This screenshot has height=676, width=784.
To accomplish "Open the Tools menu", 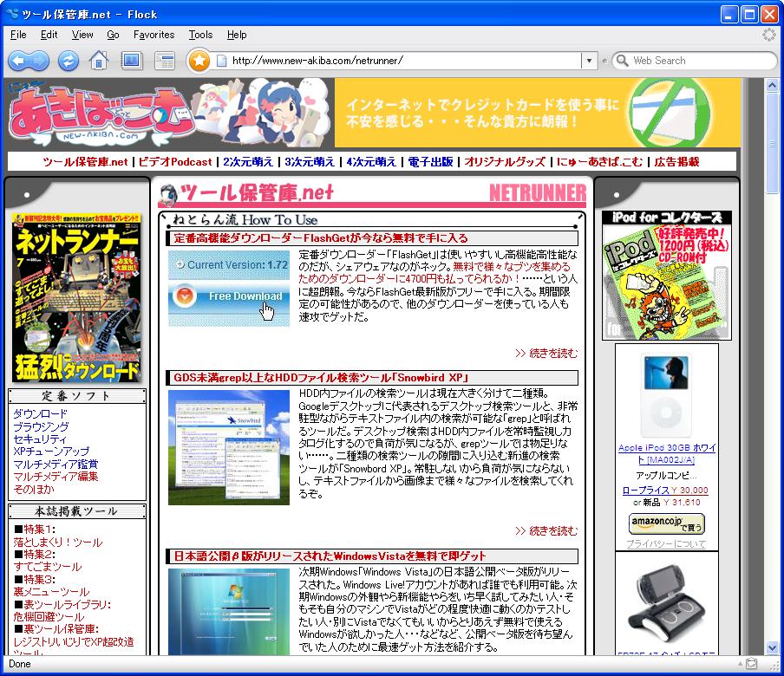I will pyautogui.click(x=200, y=35).
